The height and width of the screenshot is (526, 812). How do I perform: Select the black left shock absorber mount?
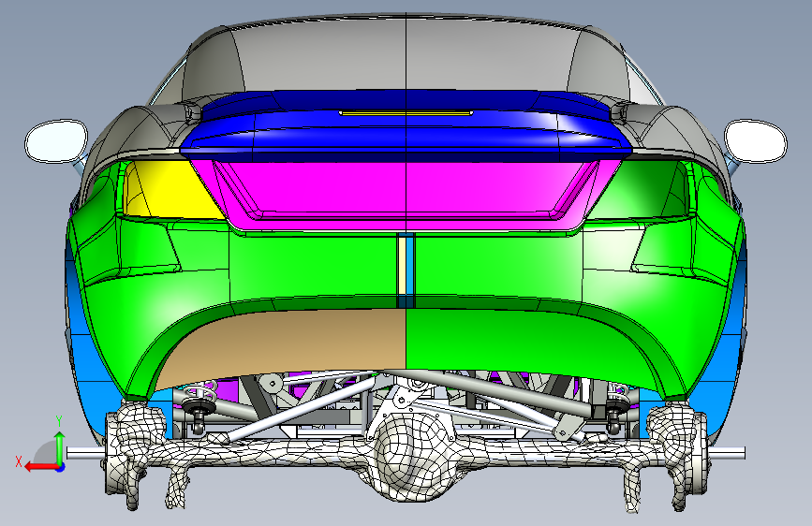tap(198, 406)
